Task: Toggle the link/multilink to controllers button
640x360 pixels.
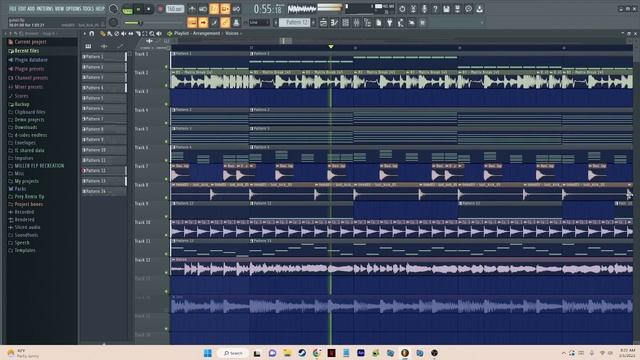Action: coord(225,23)
